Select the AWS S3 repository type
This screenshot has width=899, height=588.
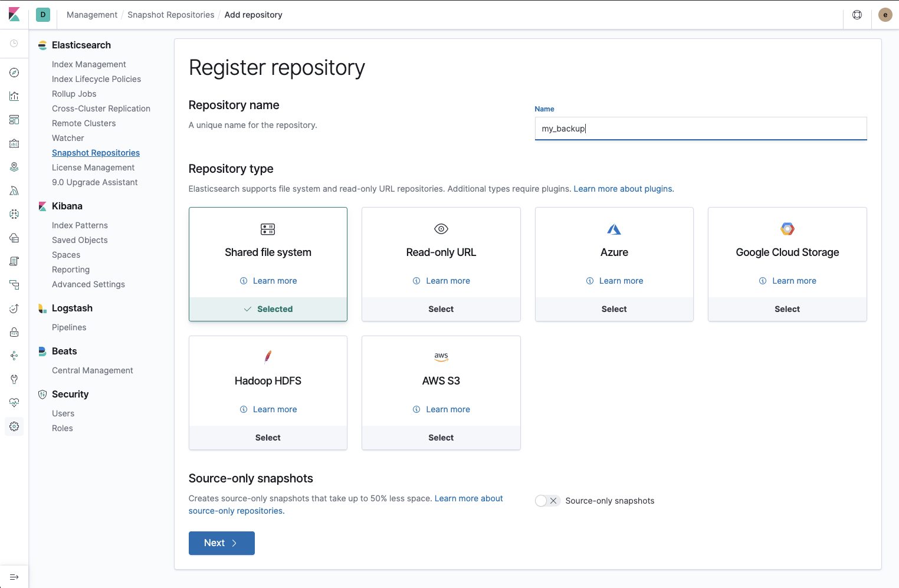pyautogui.click(x=441, y=438)
